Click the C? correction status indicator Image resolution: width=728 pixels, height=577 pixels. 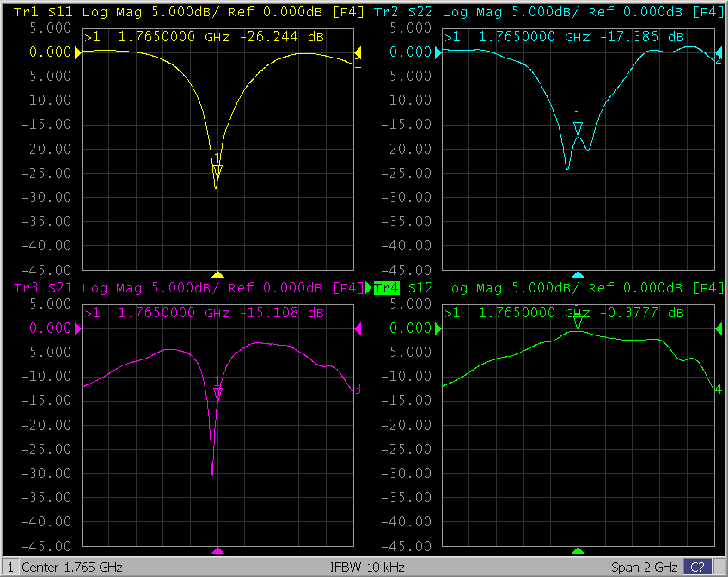(x=697, y=568)
